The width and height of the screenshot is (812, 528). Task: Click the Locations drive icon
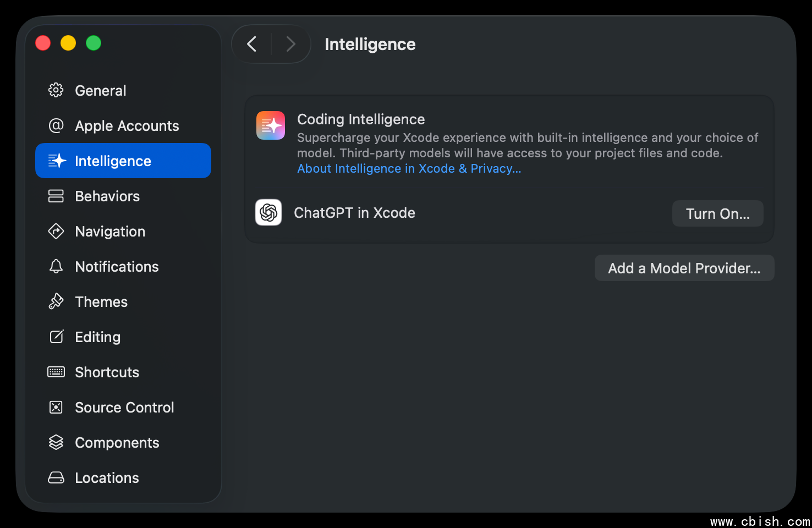point(56,477)
